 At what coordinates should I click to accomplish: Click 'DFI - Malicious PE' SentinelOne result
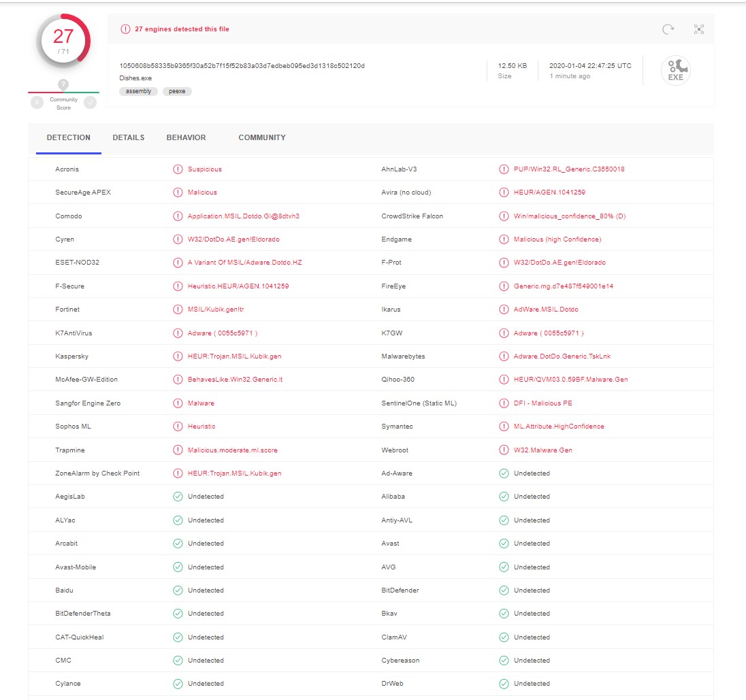pos(543,403)
